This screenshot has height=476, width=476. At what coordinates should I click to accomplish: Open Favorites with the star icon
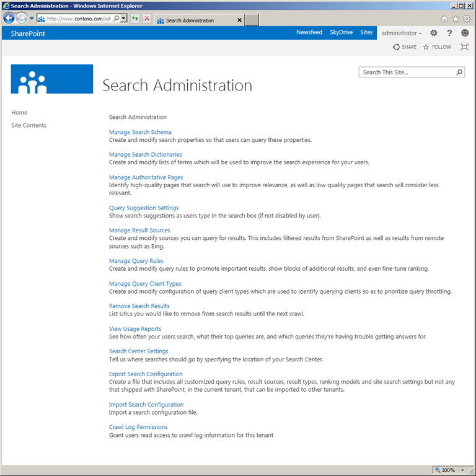pos(456,19)
